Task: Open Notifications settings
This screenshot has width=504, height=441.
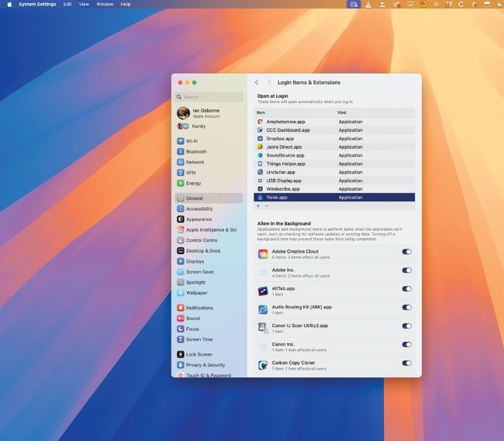Action: (209, 308)
